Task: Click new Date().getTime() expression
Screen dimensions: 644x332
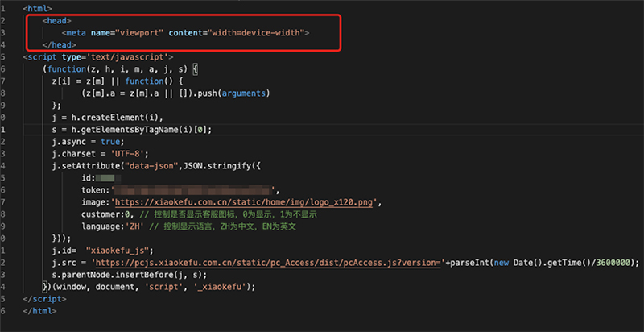Action: (x=542, y=264)
